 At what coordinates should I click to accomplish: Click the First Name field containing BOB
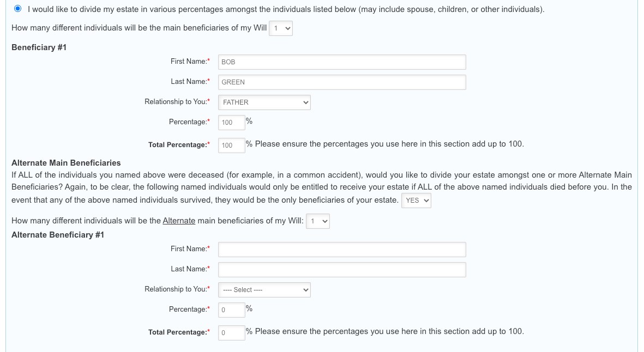pos(341,62)
